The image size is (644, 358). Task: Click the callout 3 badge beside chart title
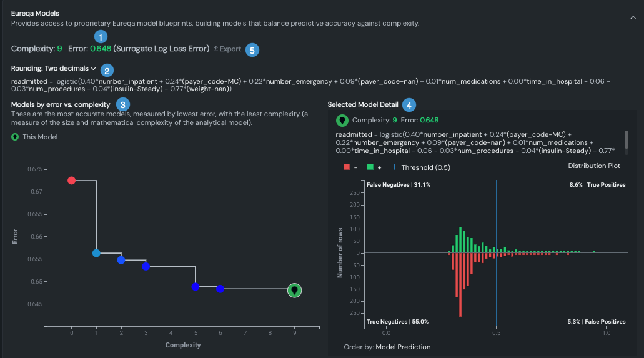tap(123, 104)
